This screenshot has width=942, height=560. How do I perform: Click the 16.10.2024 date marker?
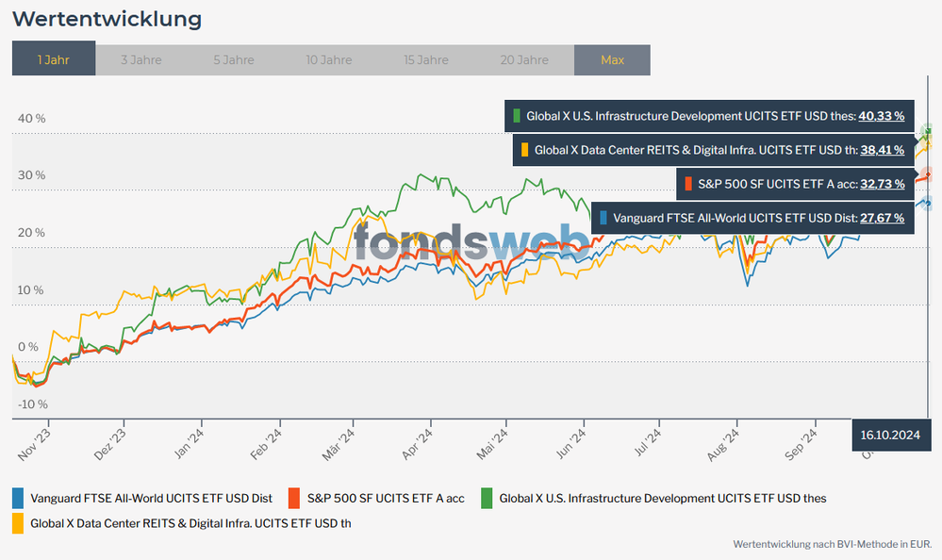[x=890, y=435]
